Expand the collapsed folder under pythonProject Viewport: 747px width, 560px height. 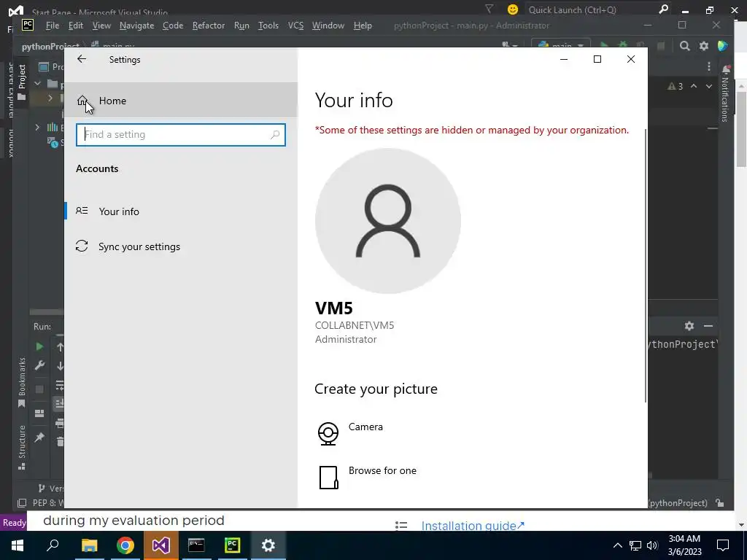(50, 98)
